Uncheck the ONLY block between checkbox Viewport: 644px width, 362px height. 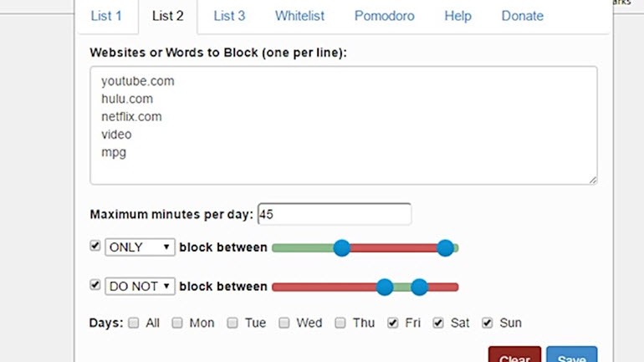95,247
